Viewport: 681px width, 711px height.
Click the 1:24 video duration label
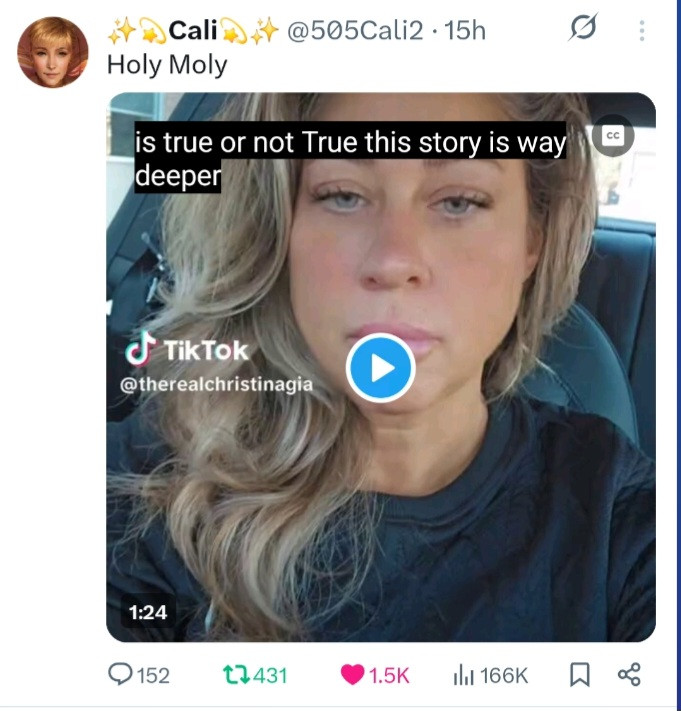[147, 612]
